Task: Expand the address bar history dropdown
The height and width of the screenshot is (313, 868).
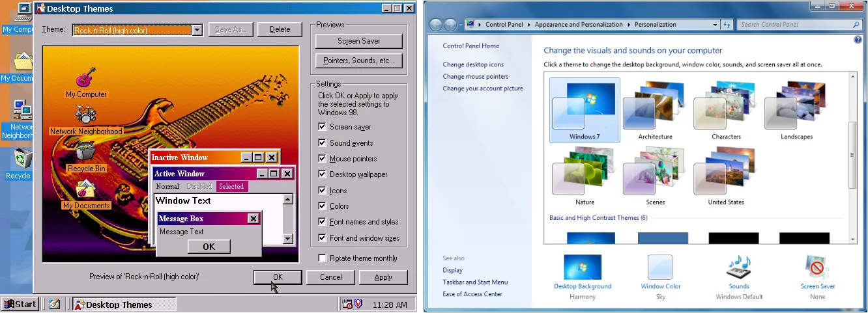Action: coord(716,25)
